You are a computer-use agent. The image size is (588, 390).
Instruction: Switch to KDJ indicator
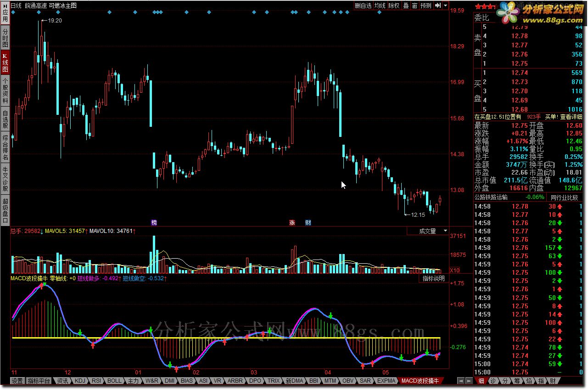point(80,381)
